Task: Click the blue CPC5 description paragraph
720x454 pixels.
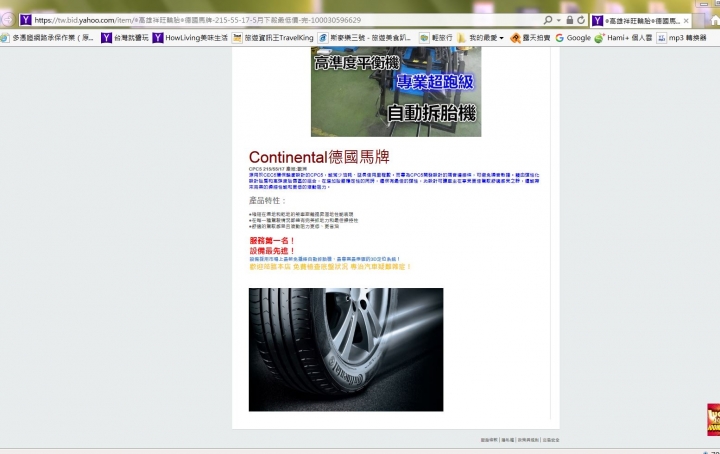Action: [x=394, y=181]
